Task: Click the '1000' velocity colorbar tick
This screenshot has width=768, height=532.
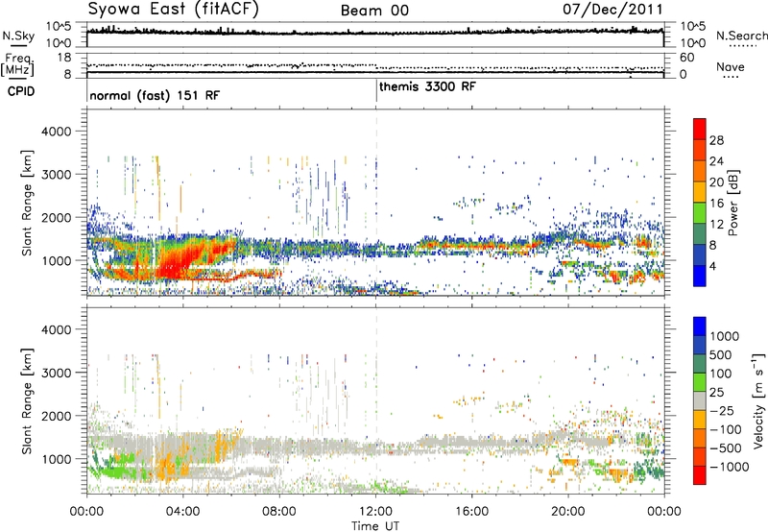Action: click(725, 336)
